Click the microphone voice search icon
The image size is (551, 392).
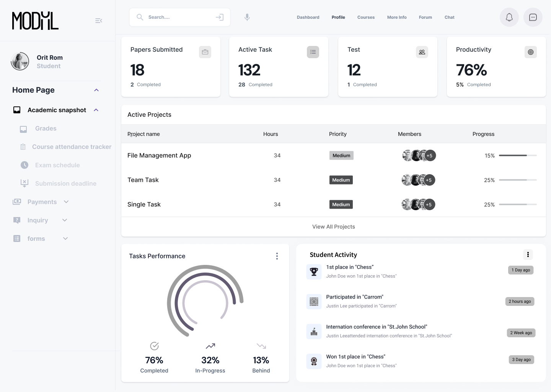tap(247, 17)
